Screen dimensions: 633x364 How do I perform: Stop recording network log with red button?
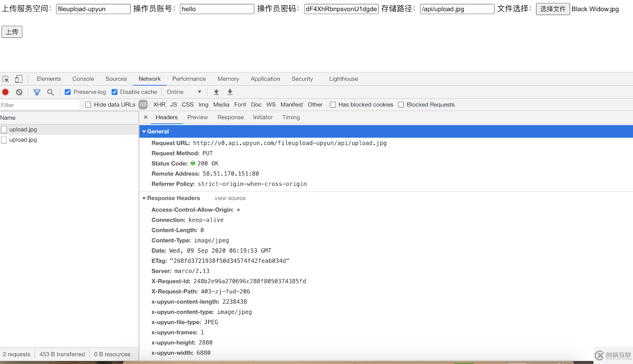(x=6, y=92)
